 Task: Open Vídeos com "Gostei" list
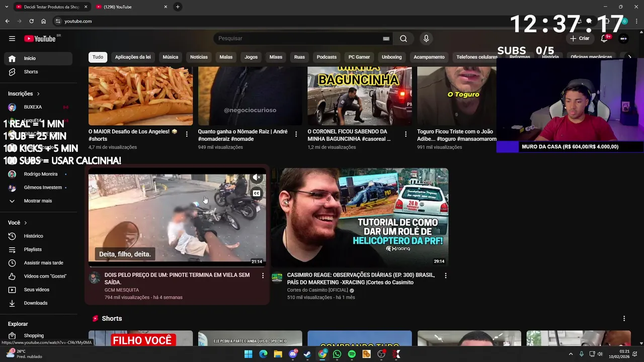click(38, 276)
